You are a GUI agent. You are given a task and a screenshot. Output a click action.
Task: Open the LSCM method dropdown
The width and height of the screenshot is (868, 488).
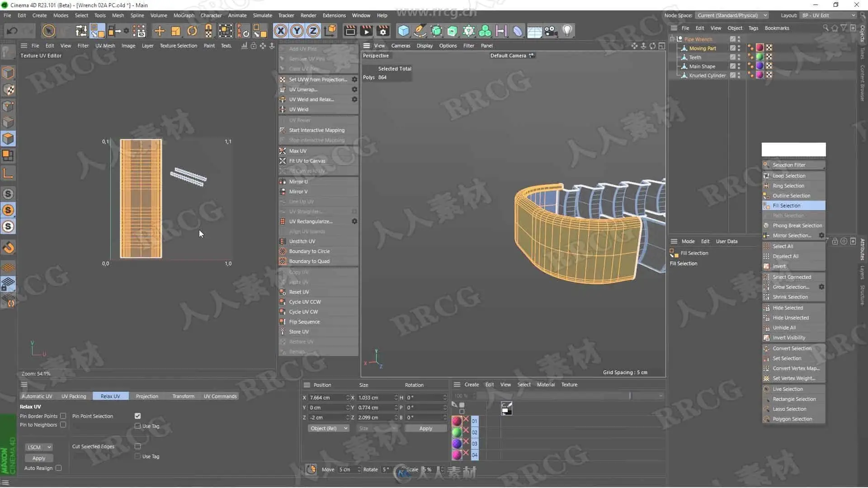[39, 447]
